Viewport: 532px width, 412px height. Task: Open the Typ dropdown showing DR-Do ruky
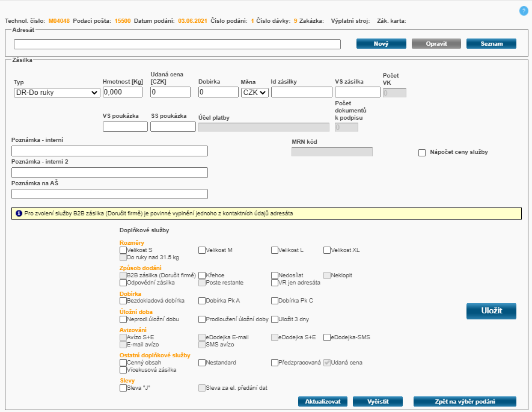(57, 92)
